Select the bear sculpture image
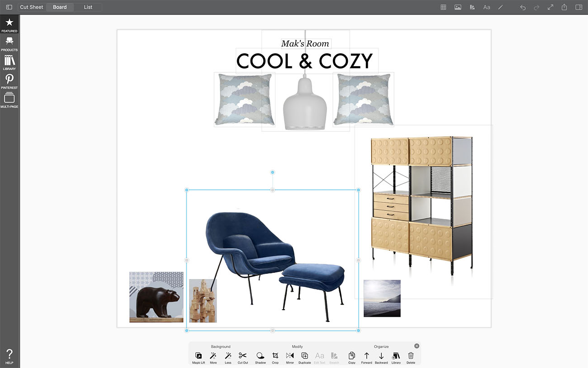Screen dimensions: 588x368 click(156, 297)
